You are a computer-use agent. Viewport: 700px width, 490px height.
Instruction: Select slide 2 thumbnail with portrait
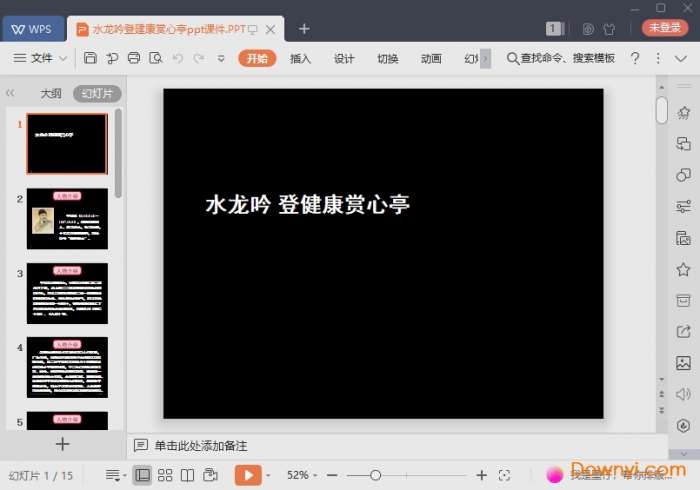coord(67,219)
